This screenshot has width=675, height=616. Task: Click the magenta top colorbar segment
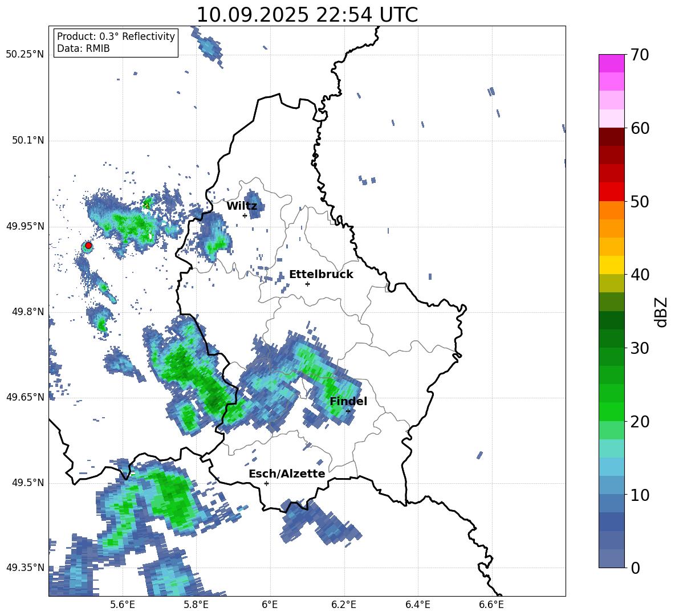(611, 63)
